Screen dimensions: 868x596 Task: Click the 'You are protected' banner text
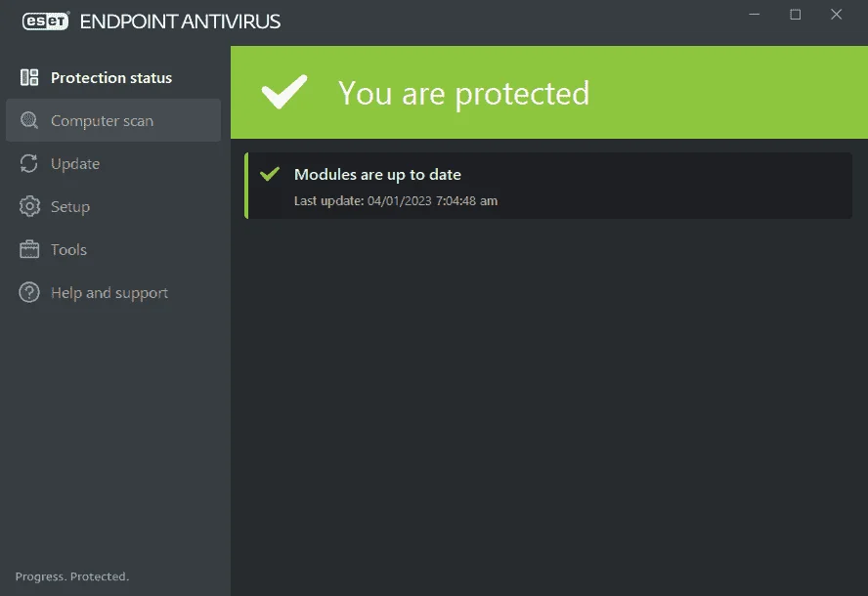pyautogui.click(x=464, y=93)
